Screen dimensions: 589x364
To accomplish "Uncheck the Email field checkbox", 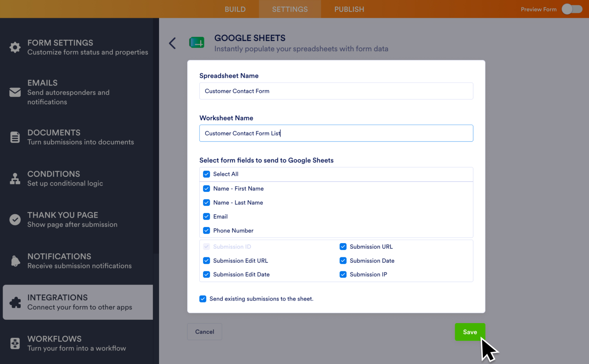I will point(206,217).
